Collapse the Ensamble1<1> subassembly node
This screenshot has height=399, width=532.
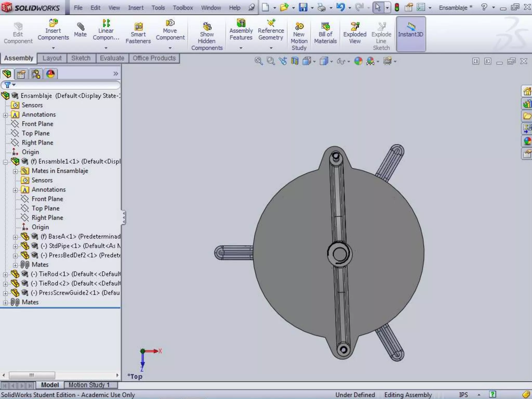click(5, 162)
